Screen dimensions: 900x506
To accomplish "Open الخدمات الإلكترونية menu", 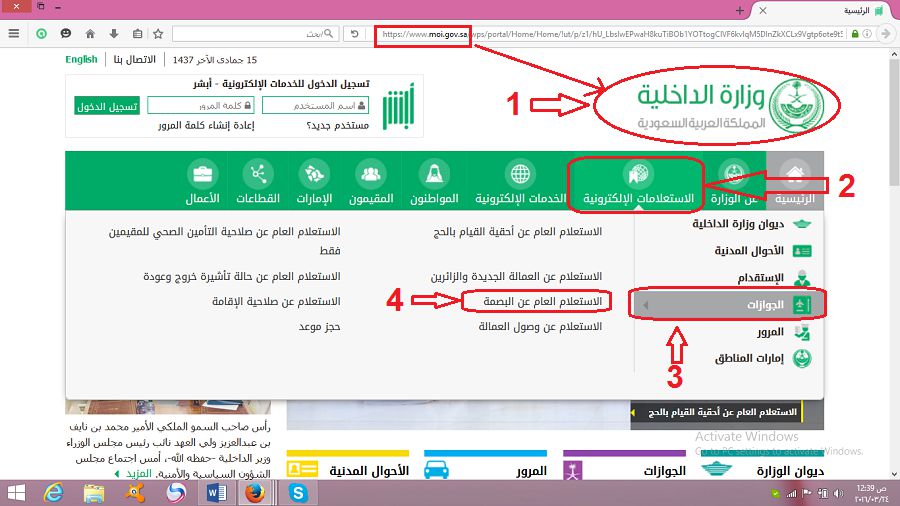I will click(520, 181).
